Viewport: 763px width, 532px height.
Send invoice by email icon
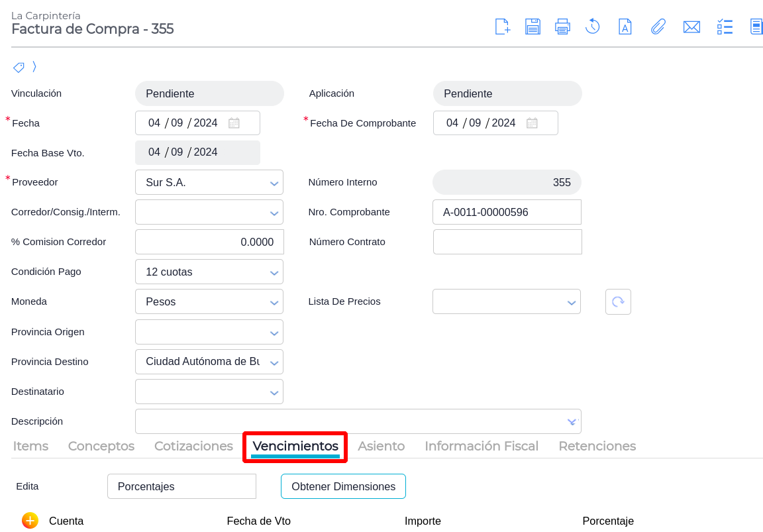pyautogui.click(x=691, y=27)
